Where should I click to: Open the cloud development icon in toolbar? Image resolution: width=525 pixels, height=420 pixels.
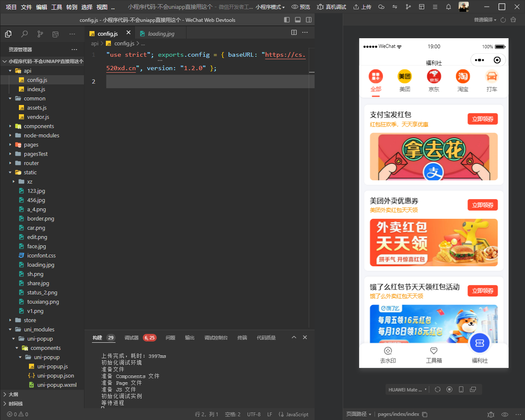[x=381, y=7]
